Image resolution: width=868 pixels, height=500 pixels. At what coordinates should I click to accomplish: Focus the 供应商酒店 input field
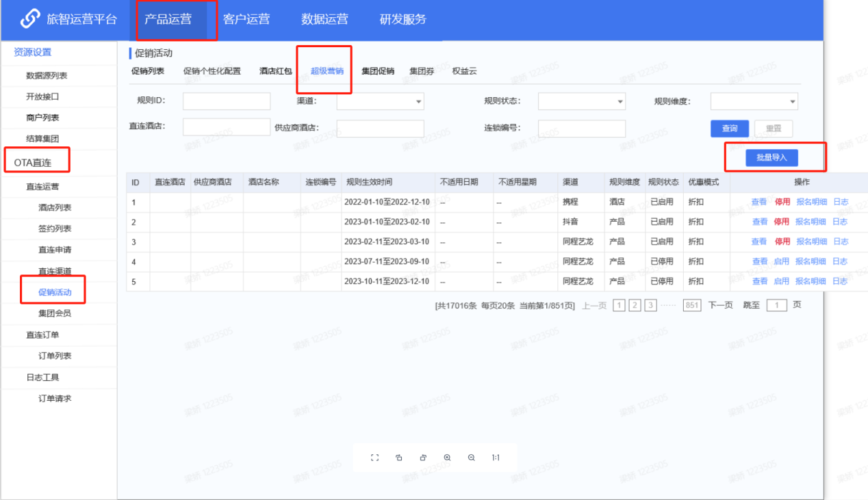[380, 128]
